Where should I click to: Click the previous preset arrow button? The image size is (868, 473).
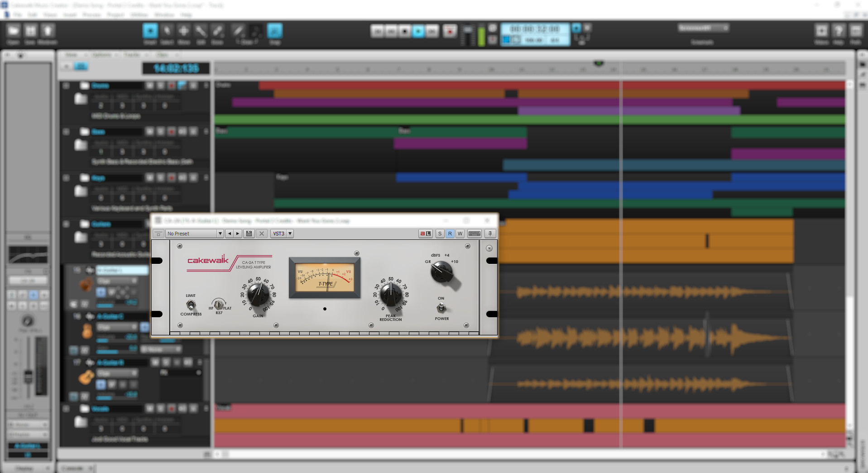pos(230,233)
